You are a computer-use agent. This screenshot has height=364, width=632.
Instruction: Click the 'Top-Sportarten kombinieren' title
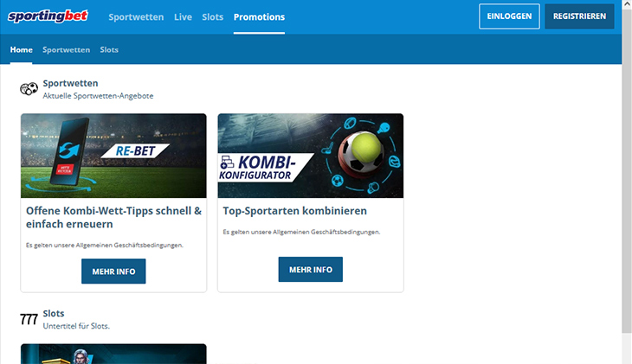[294, 211]
